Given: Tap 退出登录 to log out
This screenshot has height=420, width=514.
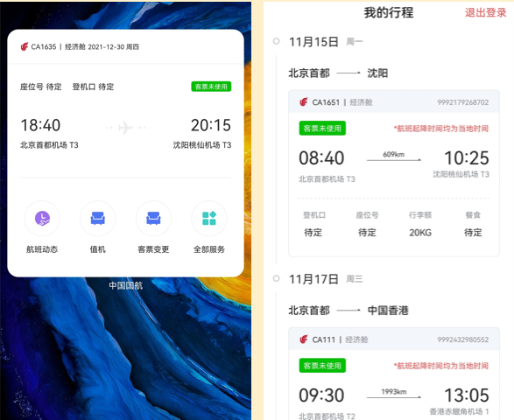Looking at the screenshot, I should point(485,13).
